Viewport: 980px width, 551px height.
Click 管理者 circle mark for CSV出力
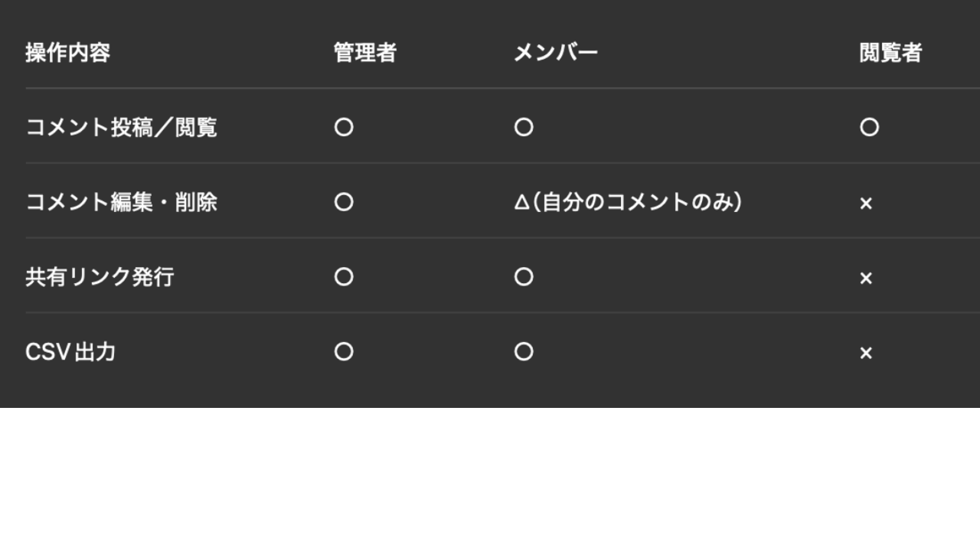(x=344, y=352)
